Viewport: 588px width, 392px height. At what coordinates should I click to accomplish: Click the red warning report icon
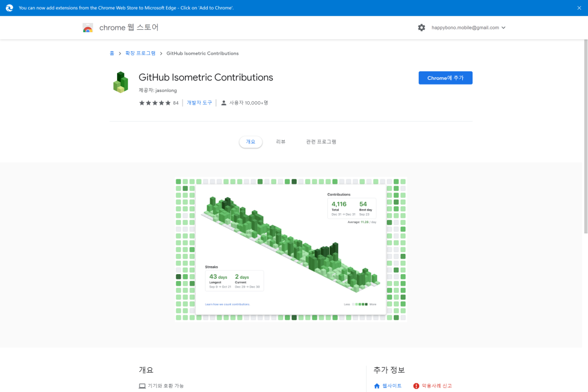pyautogui.click(x=416, y=386)
